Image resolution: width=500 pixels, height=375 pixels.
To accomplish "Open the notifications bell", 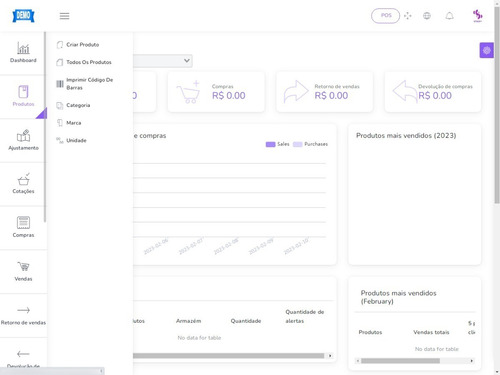I will (x=450, y=16).
